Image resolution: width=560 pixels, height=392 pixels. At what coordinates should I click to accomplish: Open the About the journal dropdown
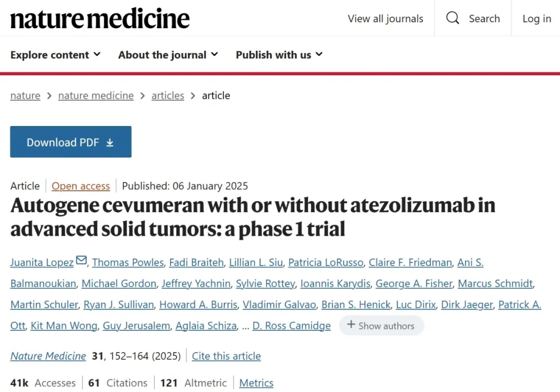[x=168, y=55]
